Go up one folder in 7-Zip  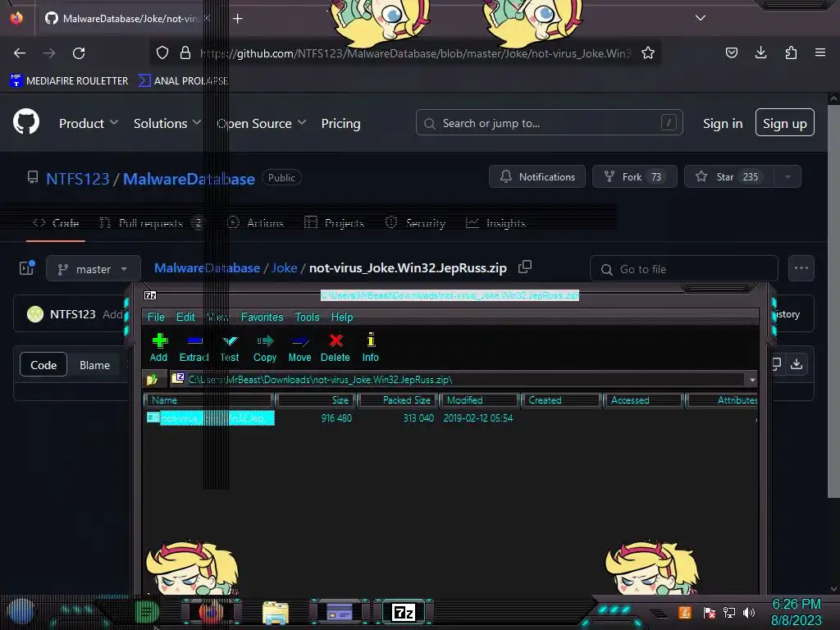pos(152,379)
